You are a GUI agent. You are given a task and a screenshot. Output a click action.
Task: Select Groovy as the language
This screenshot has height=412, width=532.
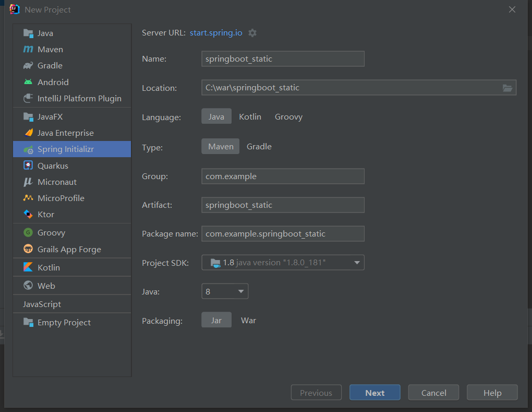coord(288,116)
